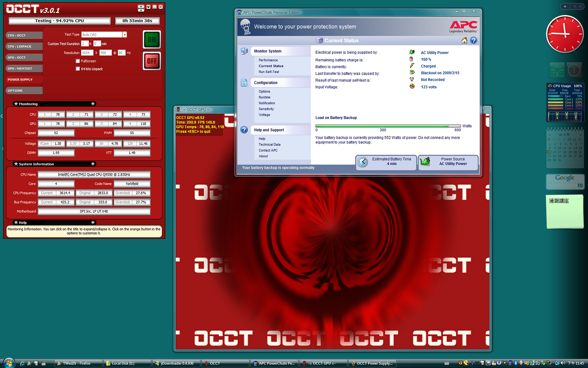The width and height of the screenshot is (588, 368).
Task: Collapse the Monitoring section
Action: click(93, 104)
